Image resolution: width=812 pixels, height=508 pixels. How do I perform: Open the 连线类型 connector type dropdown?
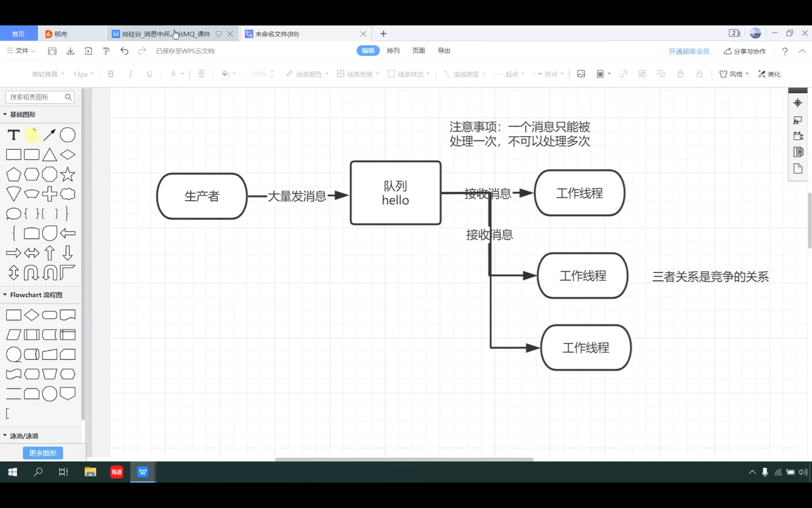pos(464,74)
